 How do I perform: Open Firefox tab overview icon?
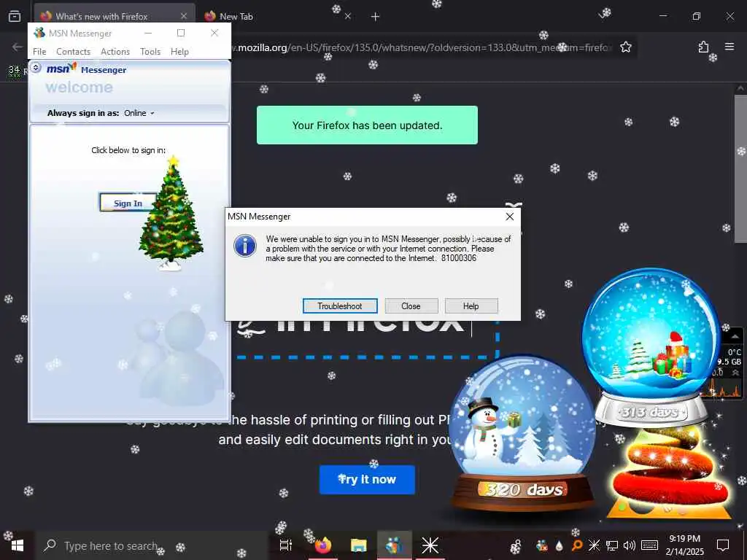(15, 16)
